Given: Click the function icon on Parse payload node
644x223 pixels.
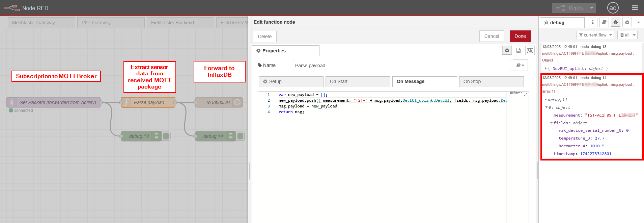Looking at the screenshot, I should (126, 102).
